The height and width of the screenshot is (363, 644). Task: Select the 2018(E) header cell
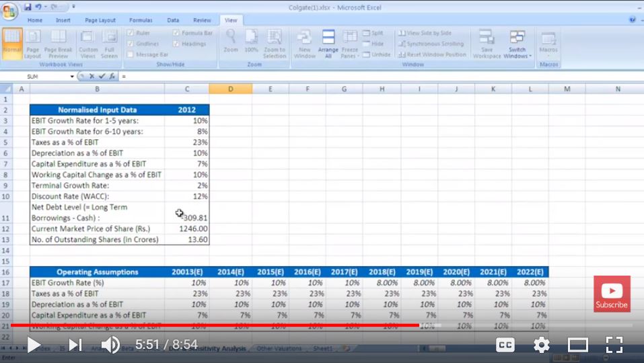pos(382,272)
